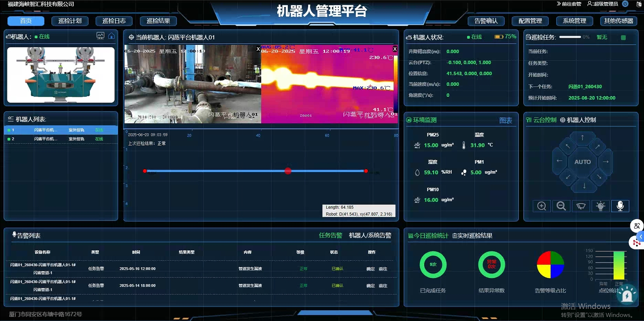Switch to the 首页 tab
Image resolution: width=644 pixels, height=321 pixels.
click(26, 21)
